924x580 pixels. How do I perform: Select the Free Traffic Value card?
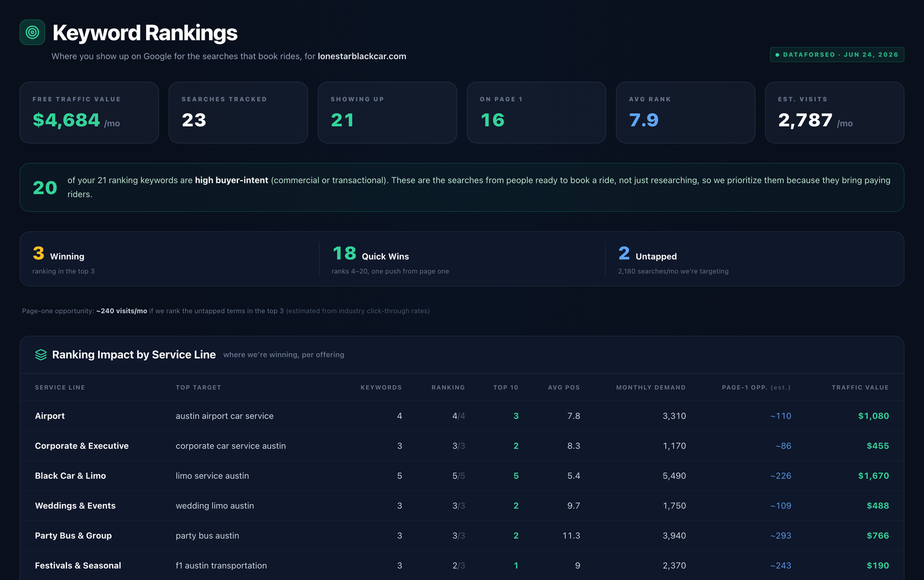[89, 113]
